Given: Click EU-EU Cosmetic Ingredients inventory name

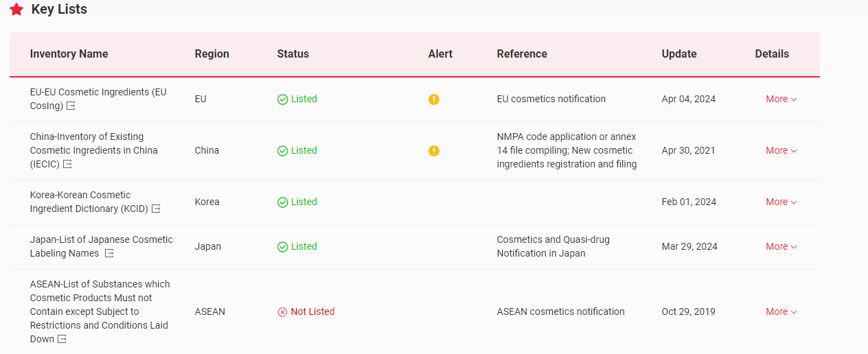Looking at the screenshot, I should click(98, 92).
